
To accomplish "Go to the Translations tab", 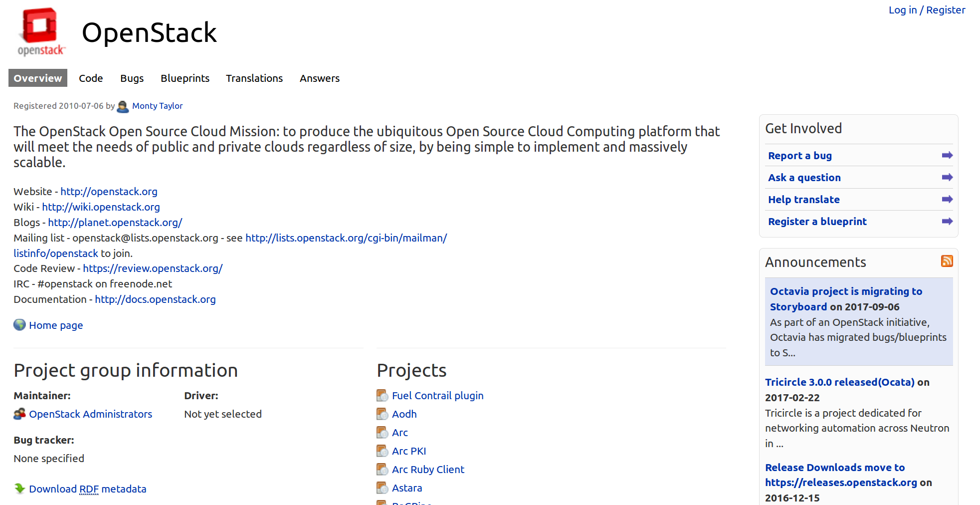I will click(x=254, y=78).
